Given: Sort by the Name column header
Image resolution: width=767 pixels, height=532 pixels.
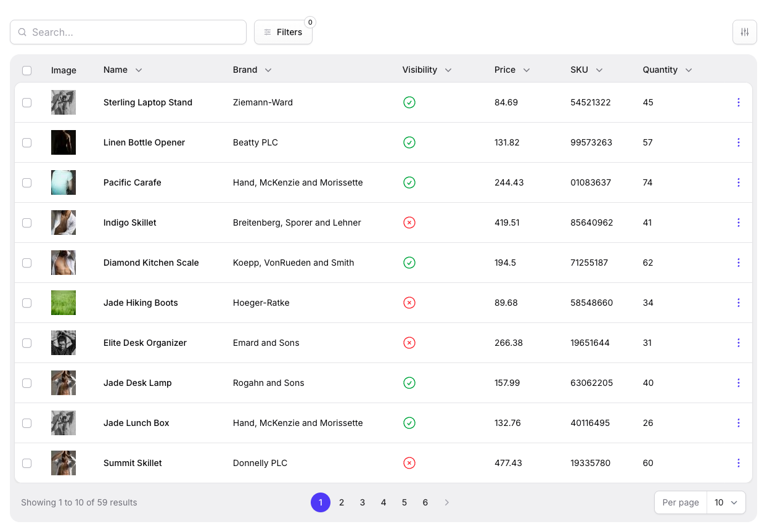Looking at the screenshot, I should pyautogui.click(x=123, y=70).
